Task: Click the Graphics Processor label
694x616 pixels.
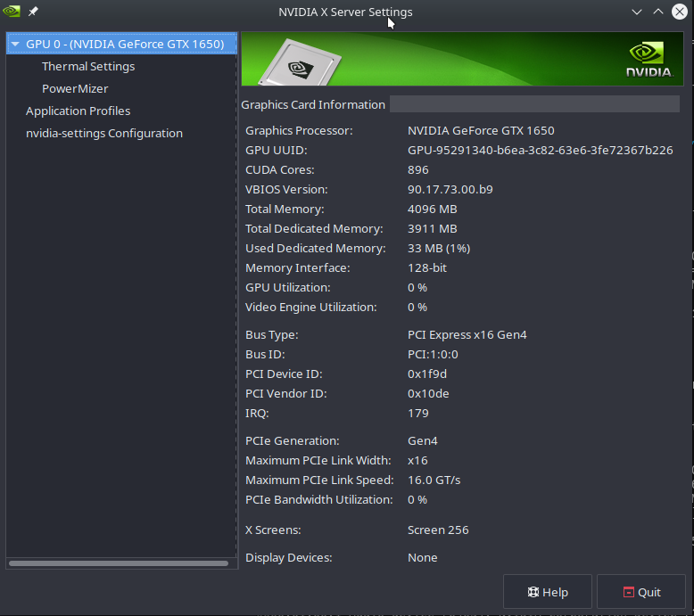Action: coord(299,131)
